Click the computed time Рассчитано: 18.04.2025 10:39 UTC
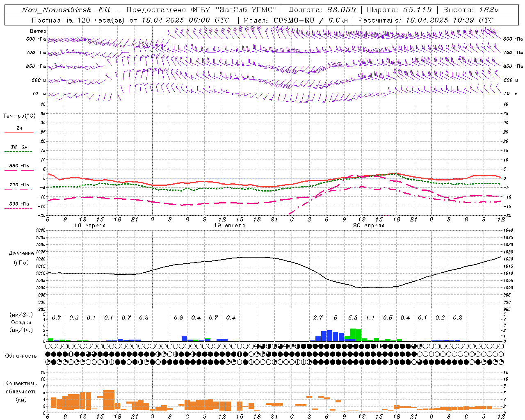Image resolution: width=525 pixels, height=420 pixels. tap(426, 20)
